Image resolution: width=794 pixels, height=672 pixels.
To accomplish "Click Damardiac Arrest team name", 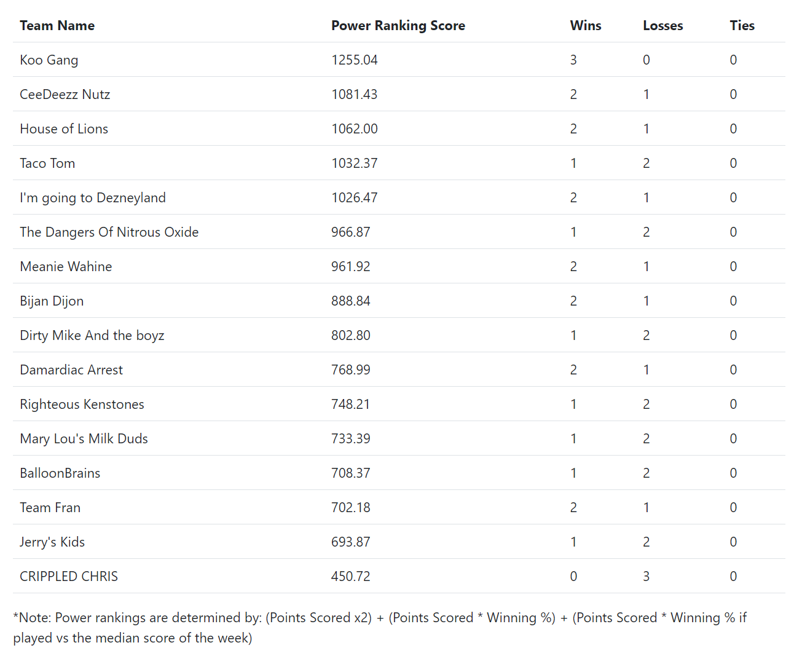I will [x=71, y=370].
